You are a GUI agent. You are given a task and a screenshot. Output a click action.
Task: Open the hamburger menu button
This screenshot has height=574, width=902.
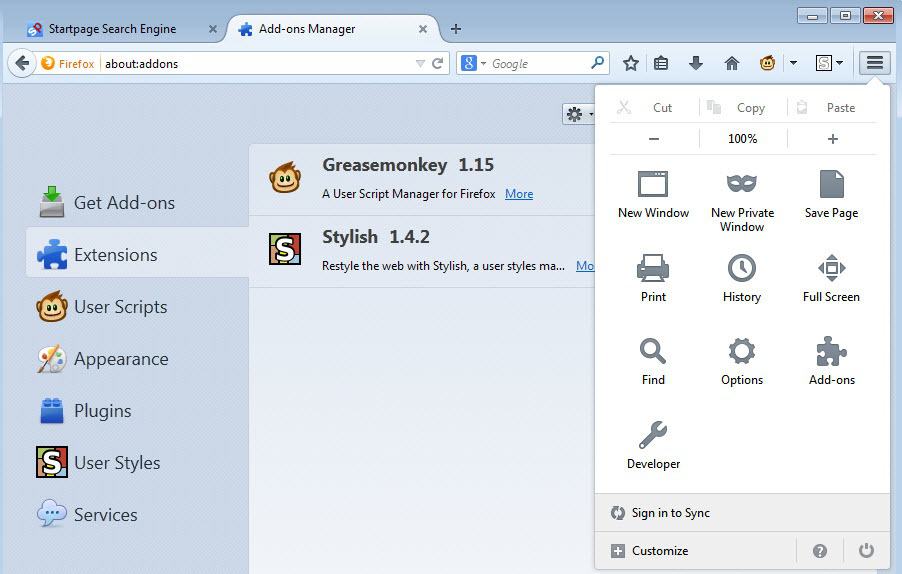[x=875, y=63]
